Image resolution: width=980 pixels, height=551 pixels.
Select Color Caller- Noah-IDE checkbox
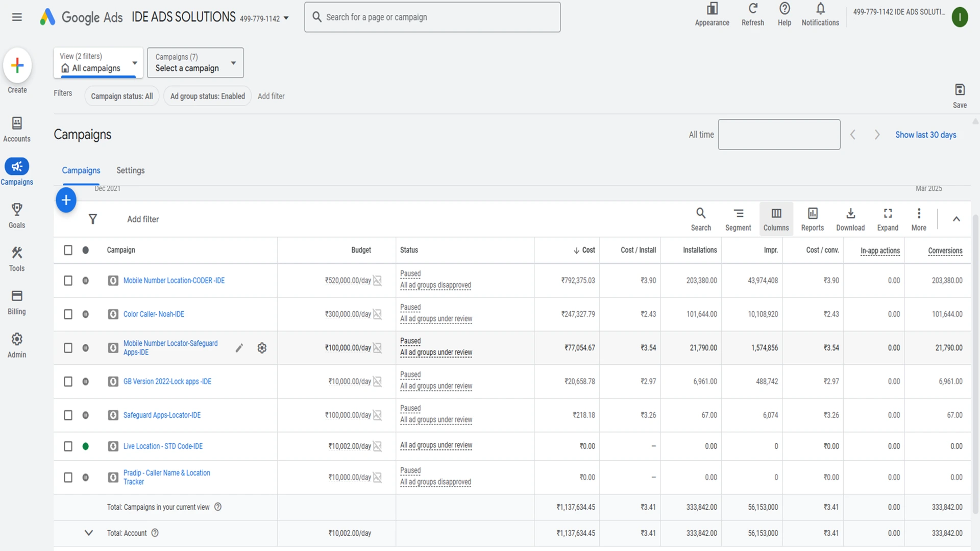(68, 314)
